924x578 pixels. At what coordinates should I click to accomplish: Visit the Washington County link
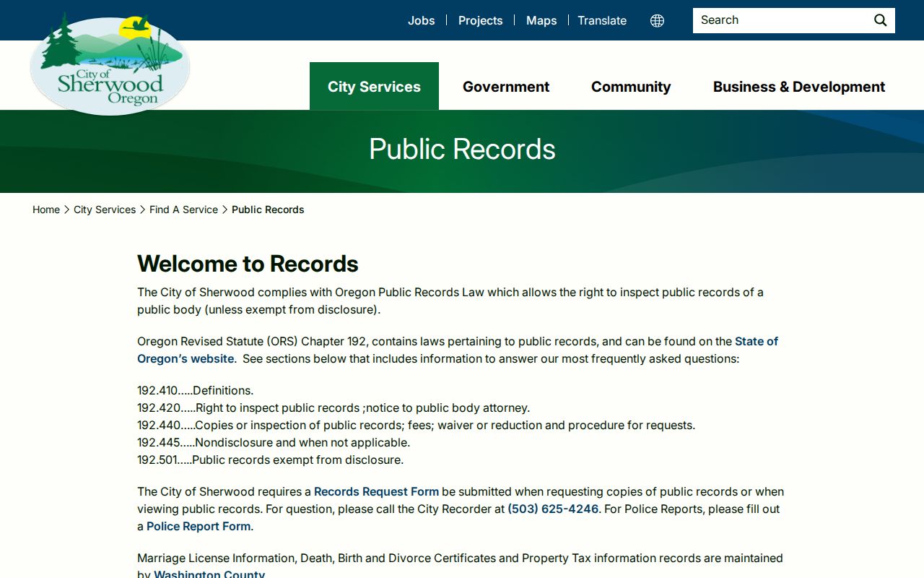click(x=209, y=574)
